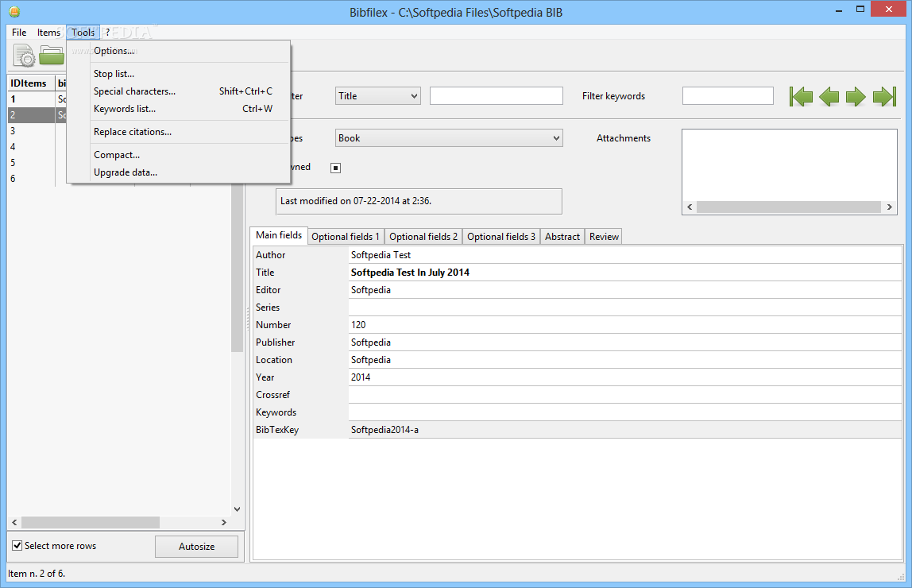Click the green open folder toolbar icon

51,56
